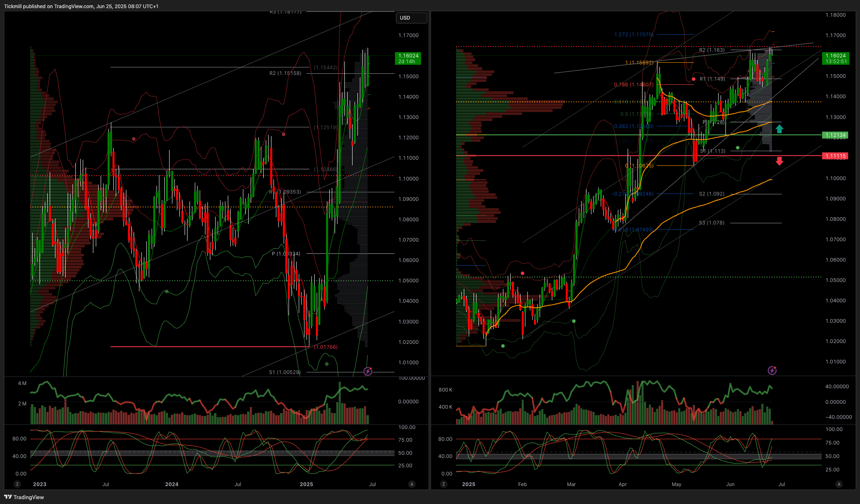Click the green up arrow marker
Viewport: 860px width, 504px height.
click(x=779, y=129)
